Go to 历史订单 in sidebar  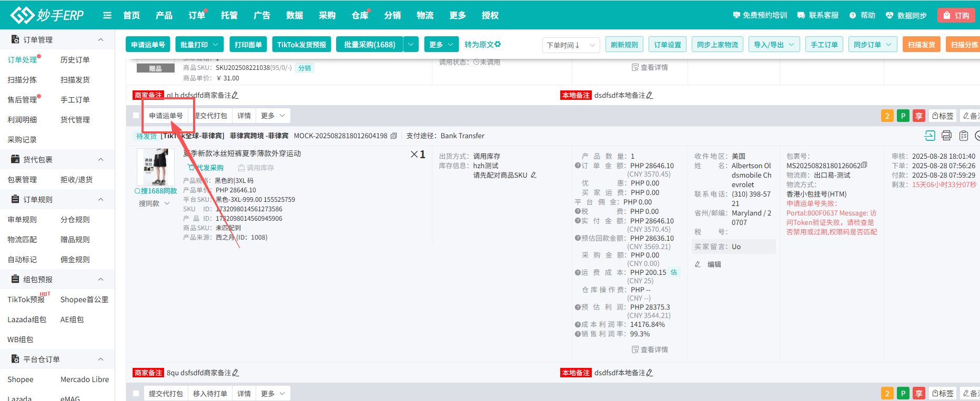coord(75,60)
